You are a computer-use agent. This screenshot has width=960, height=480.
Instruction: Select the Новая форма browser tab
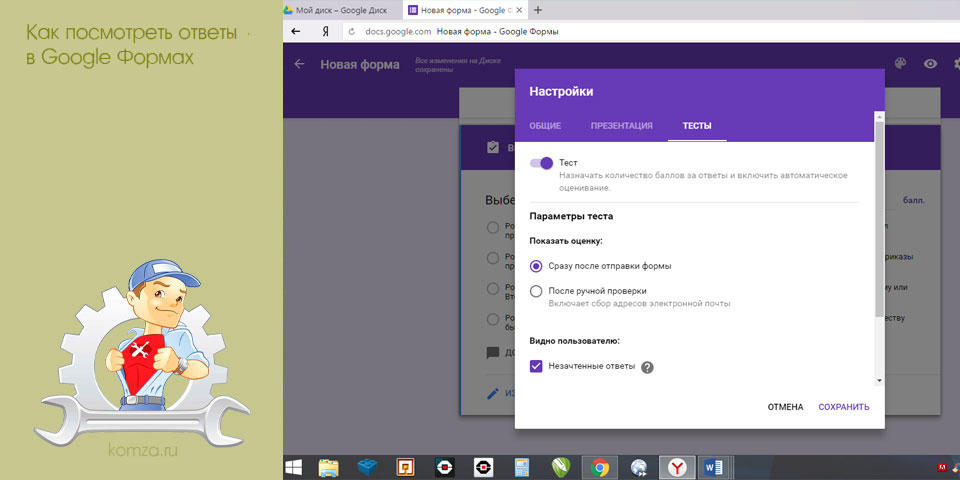coord(465,10)
